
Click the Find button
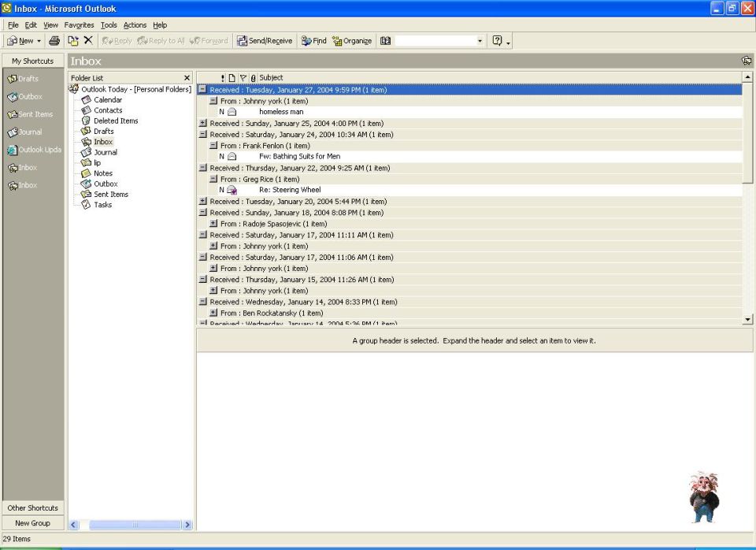[x=314, y=40]
